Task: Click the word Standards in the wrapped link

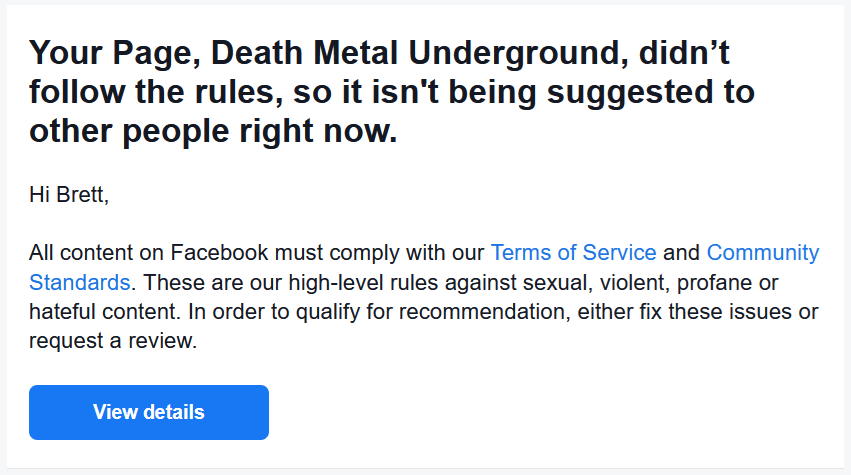Action: pos(79,282)
